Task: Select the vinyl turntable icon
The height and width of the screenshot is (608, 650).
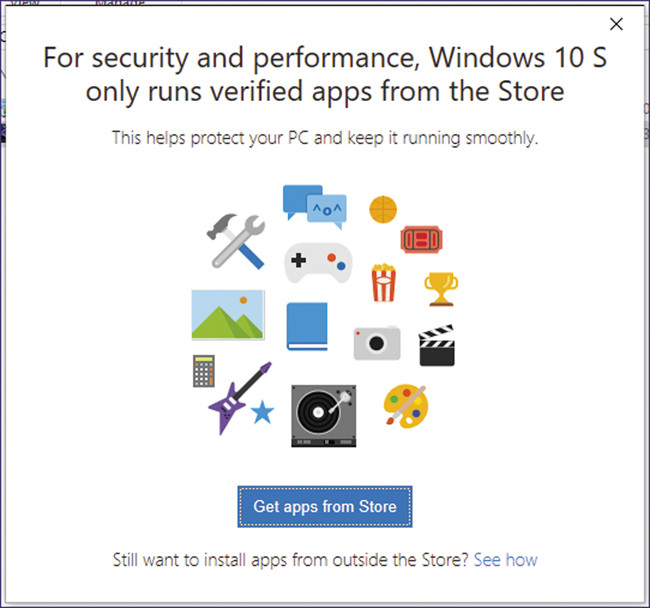Action: point(323,416)
